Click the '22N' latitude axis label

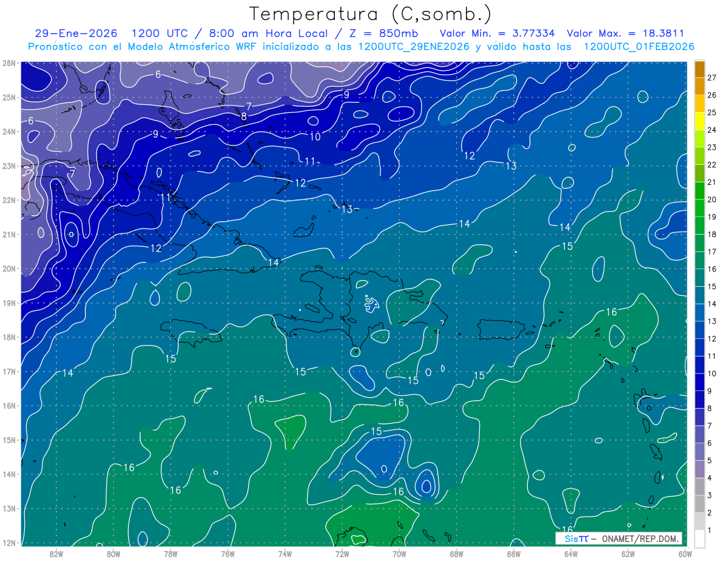point(8,200)
